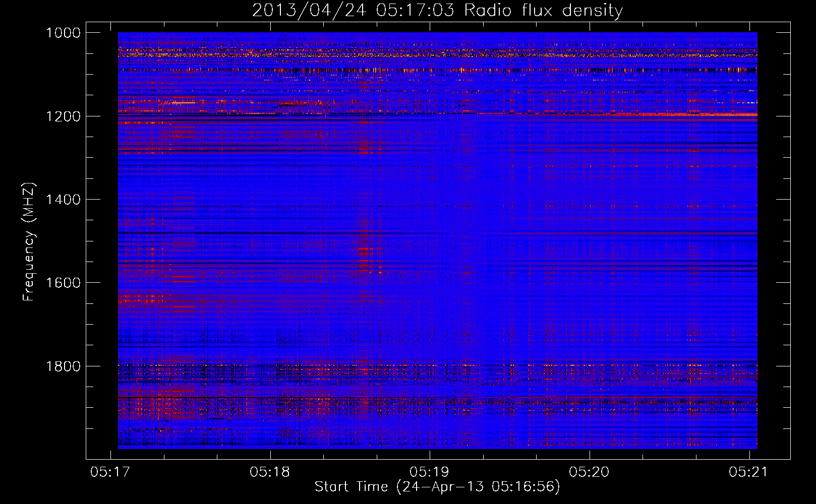
Task: Click the "Frequency (MHZ)" axis label
Action: point(29,242)
